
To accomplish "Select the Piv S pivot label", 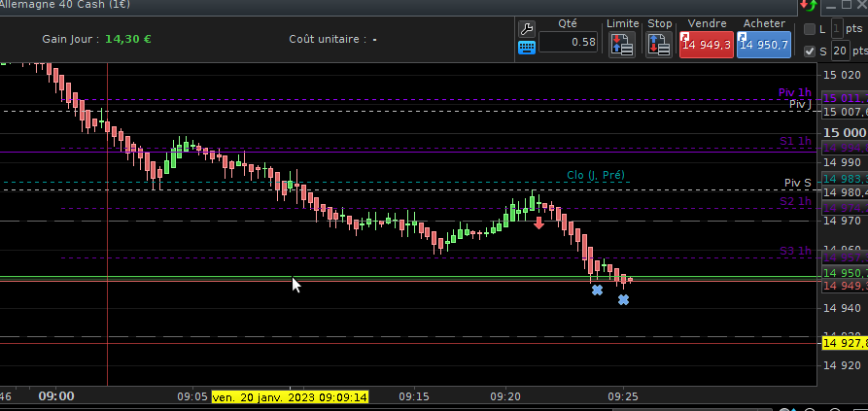I will [x=798, y=183].
